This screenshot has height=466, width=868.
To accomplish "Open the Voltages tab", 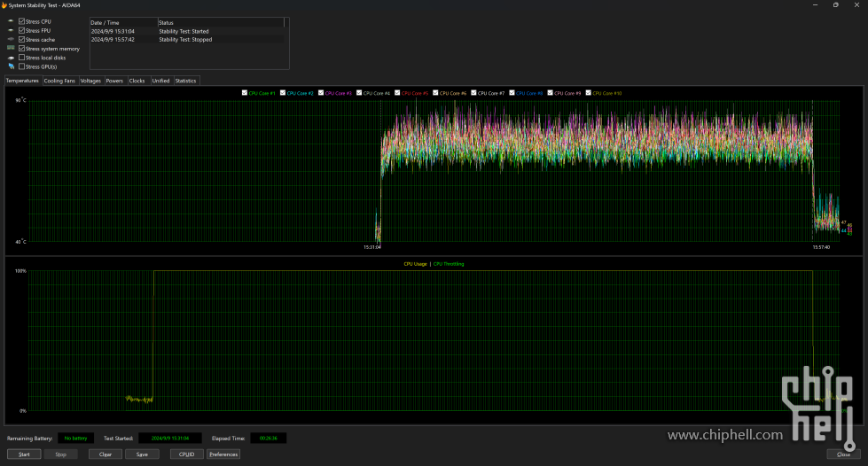I will [90, 81].
